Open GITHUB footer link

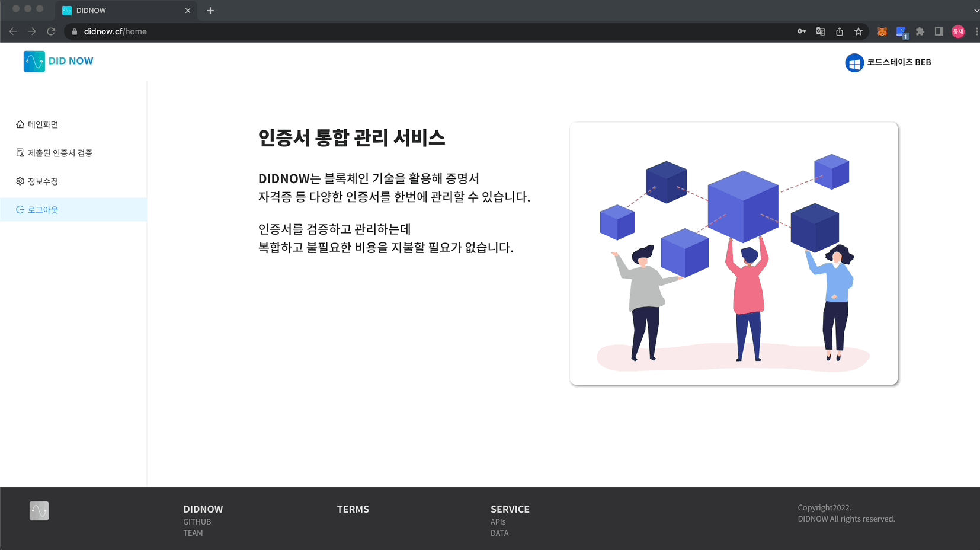click(197, 522)
